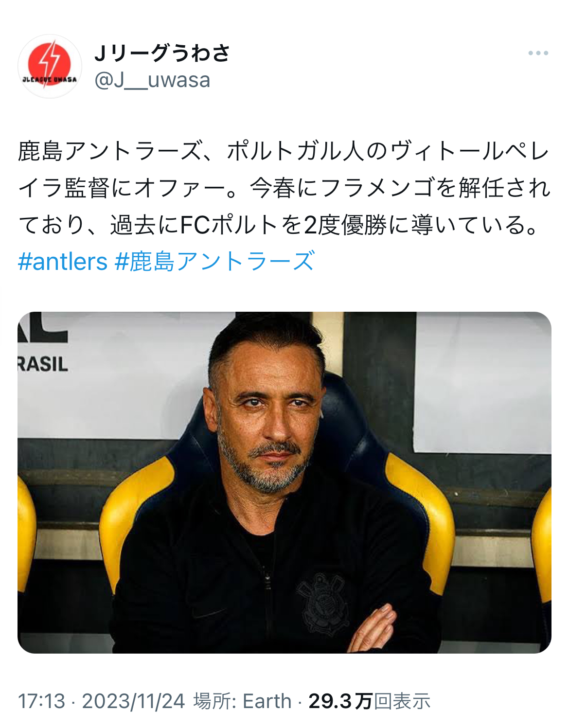
Task: Open the #鹿島アントラーズ hashtag
Action: pos(215,262)
